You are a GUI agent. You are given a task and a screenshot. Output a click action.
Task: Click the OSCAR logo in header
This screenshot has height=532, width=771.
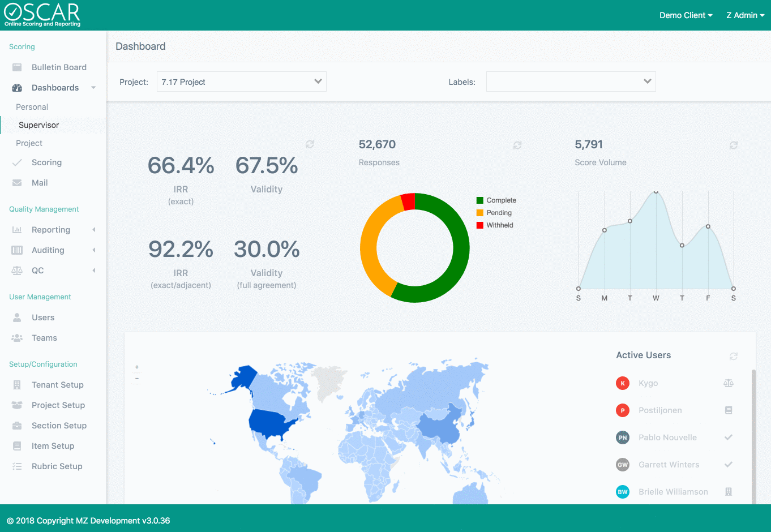click(x=42, y=15)
